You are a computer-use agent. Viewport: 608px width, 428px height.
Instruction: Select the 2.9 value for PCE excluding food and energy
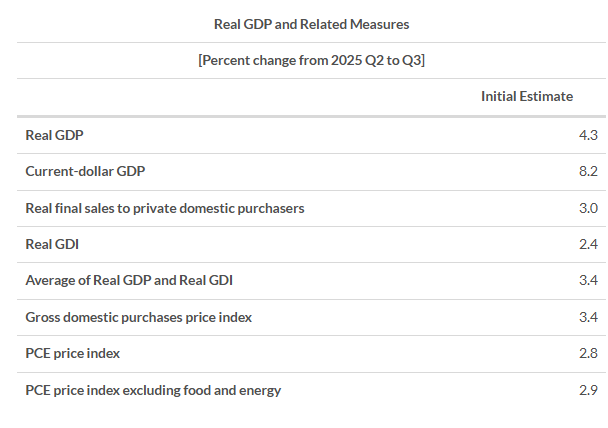click(587, 390)
